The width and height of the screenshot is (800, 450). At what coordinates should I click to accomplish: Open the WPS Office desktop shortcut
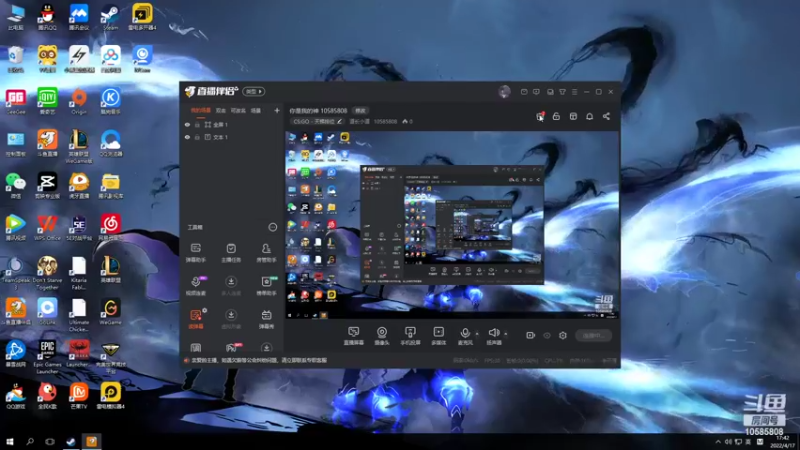47,228
